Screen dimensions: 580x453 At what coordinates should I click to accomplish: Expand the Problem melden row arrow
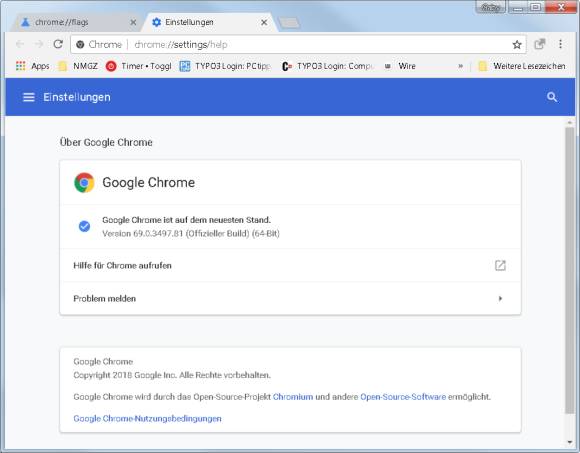(x=500, y=298)
